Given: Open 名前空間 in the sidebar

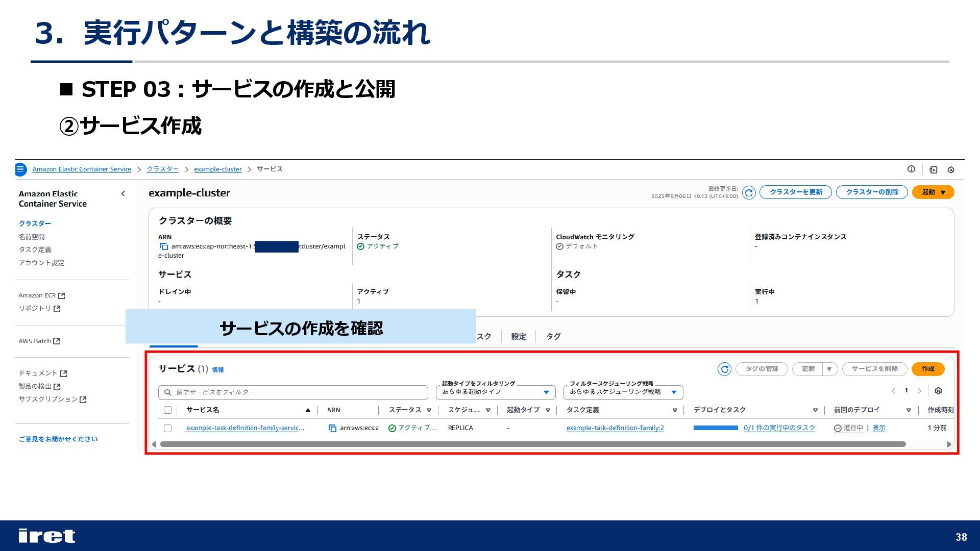Looking at the screenshot, I should 32,237.
